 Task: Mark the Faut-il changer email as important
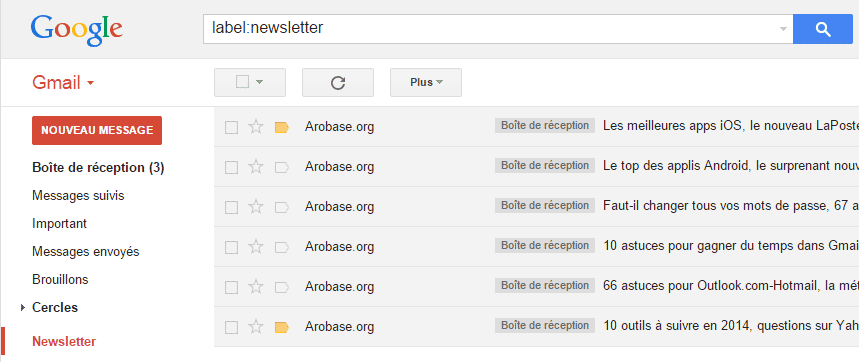click(x=282, y=208)
